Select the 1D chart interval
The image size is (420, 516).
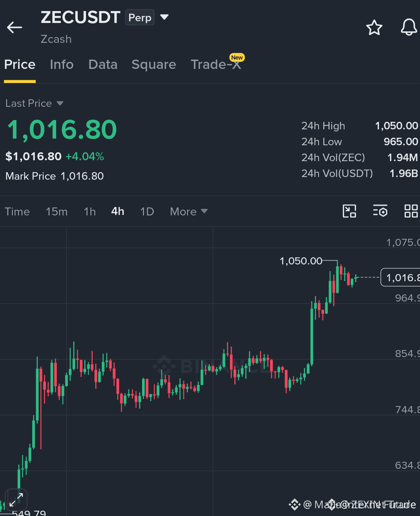point(147,211)
